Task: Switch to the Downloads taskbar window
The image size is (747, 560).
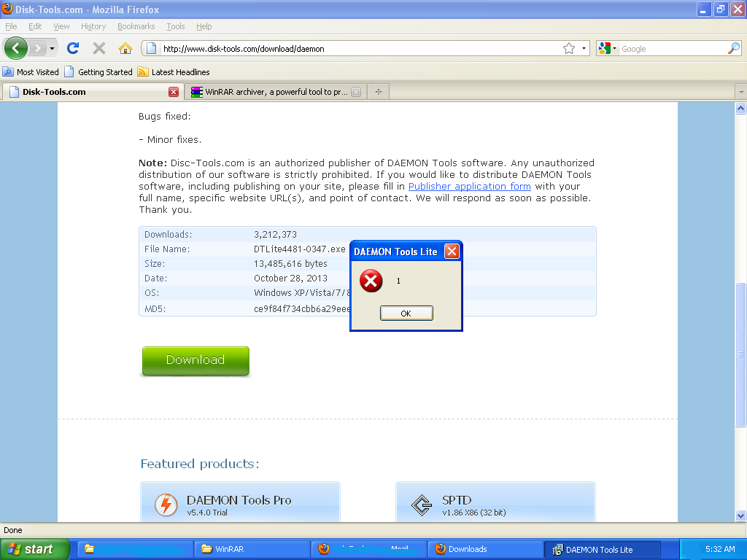Action: (x=485, y=549)
